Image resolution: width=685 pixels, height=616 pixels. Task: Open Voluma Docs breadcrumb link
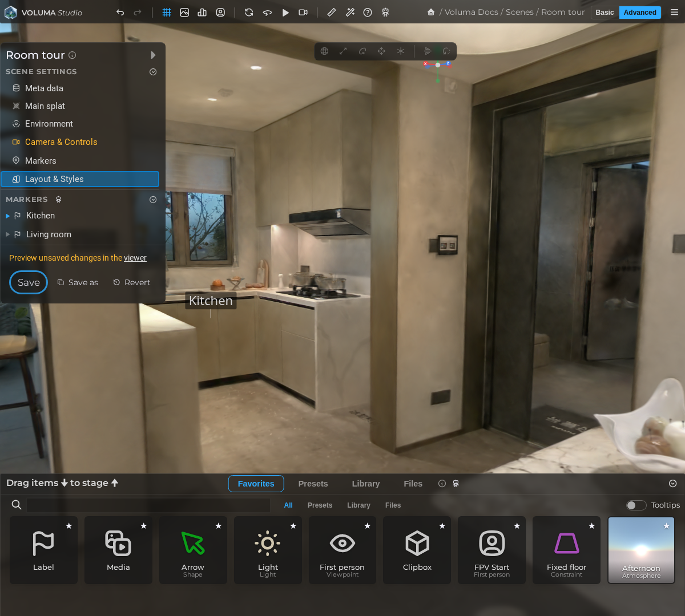point(472,12)
